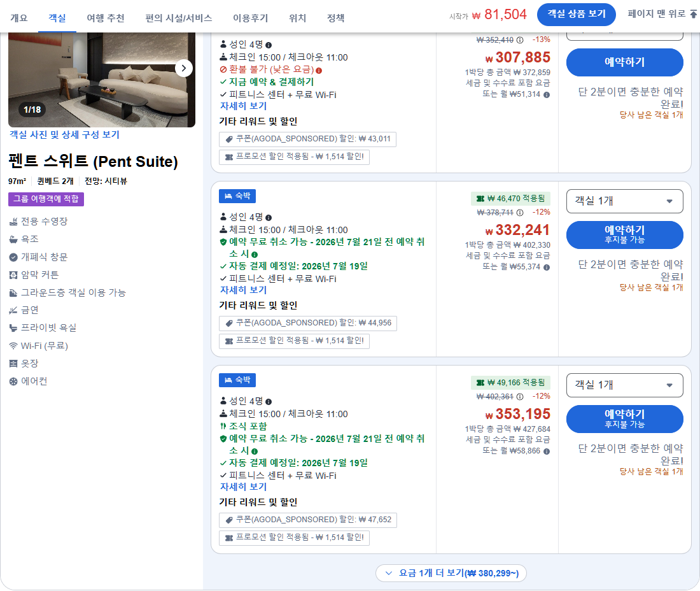Click the 에어컨 air conditioner icon
Image resolution: width=700 pixels, height=591 pixels.
pyautogui.click(x=13, y=381)
